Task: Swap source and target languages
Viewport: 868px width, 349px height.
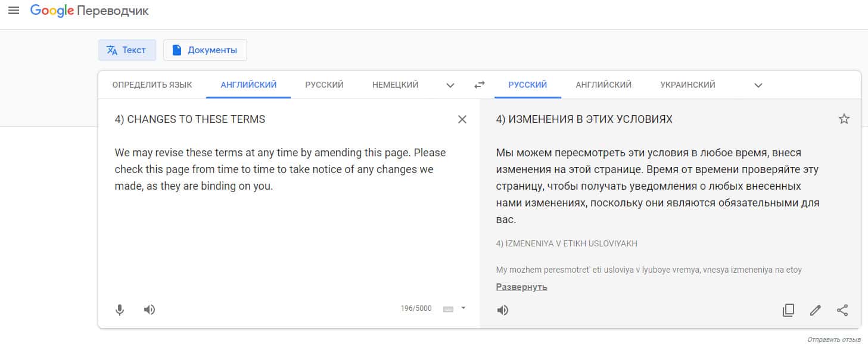Action: click(x=480, y=85)
